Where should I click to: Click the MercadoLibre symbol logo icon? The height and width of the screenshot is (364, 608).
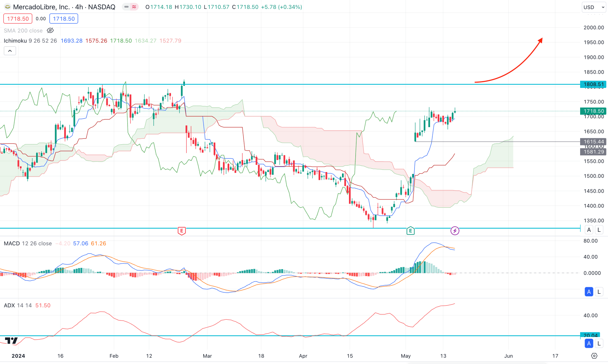[7, 7]
